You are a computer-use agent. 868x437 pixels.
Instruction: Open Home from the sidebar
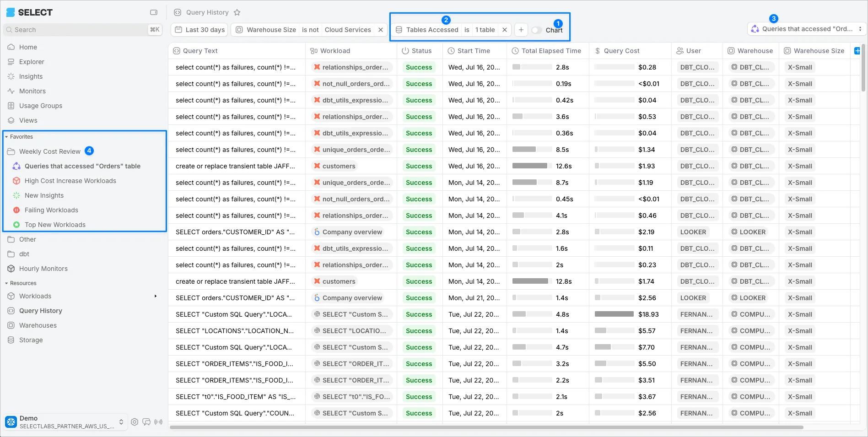tap(28, 47)
